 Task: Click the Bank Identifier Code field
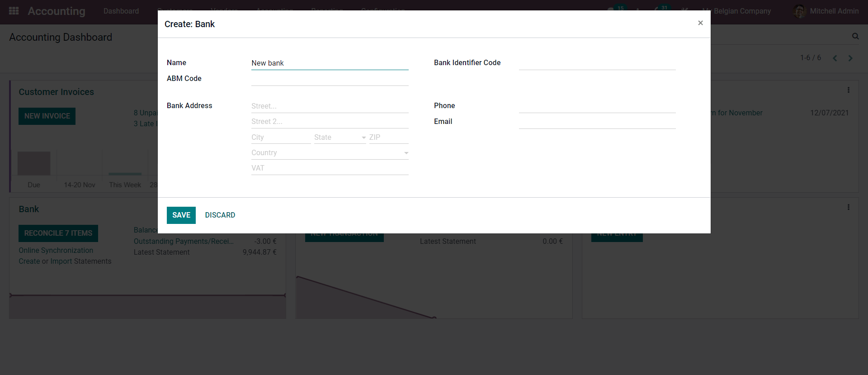(597, 63)
